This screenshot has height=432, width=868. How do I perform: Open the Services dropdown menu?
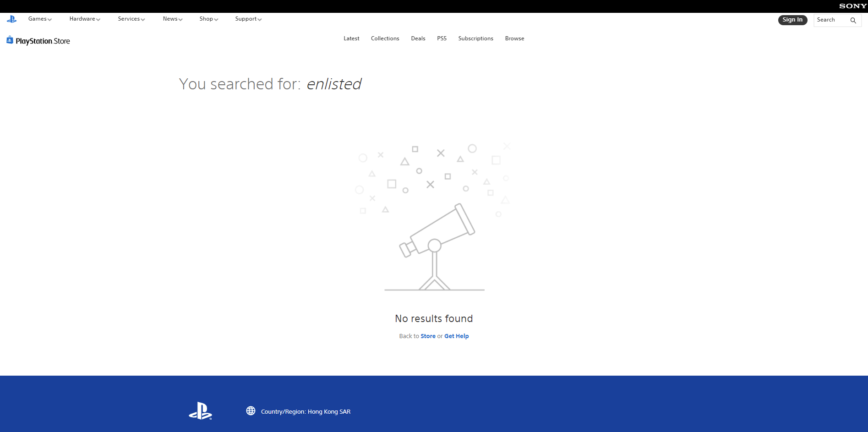[x=131, y=19]
